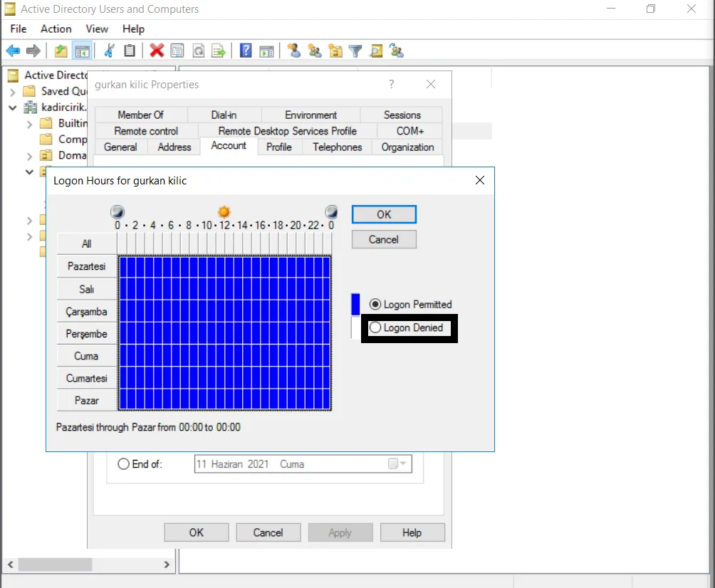Open the Environment tab
715x588 pixels.
click(x=311, y=115)
